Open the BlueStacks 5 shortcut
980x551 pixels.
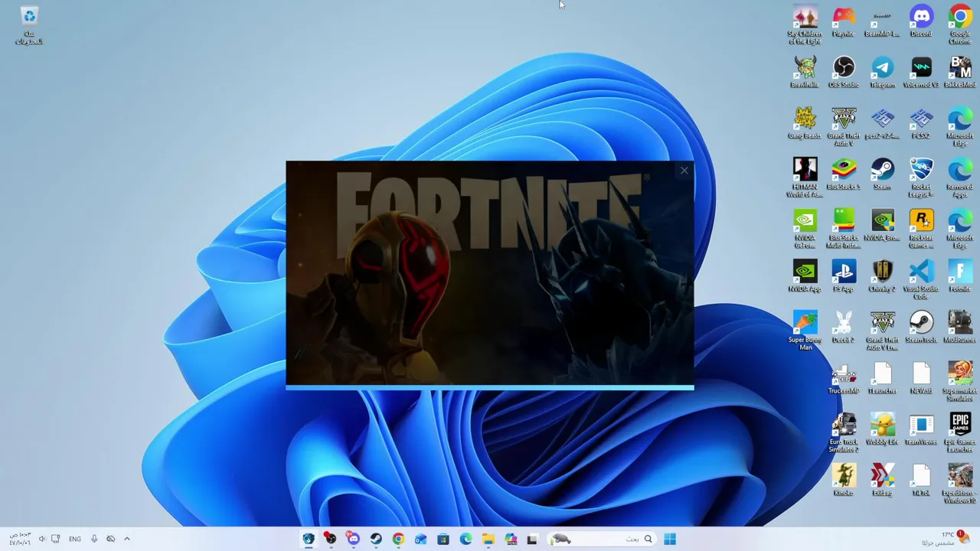tap(844, 174)
